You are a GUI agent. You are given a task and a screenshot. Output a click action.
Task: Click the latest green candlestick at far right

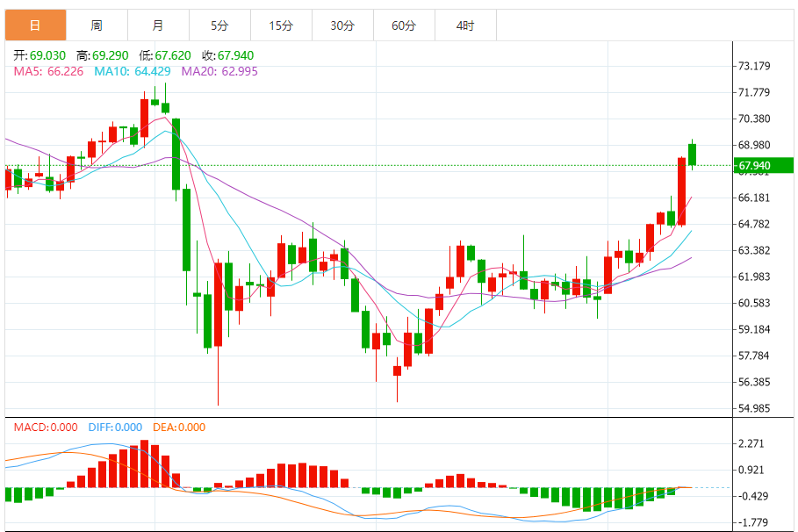[692, 155]
